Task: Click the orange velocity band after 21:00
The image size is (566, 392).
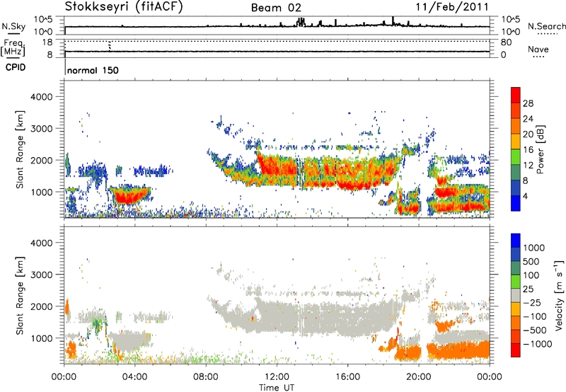Action: (459, 350)
